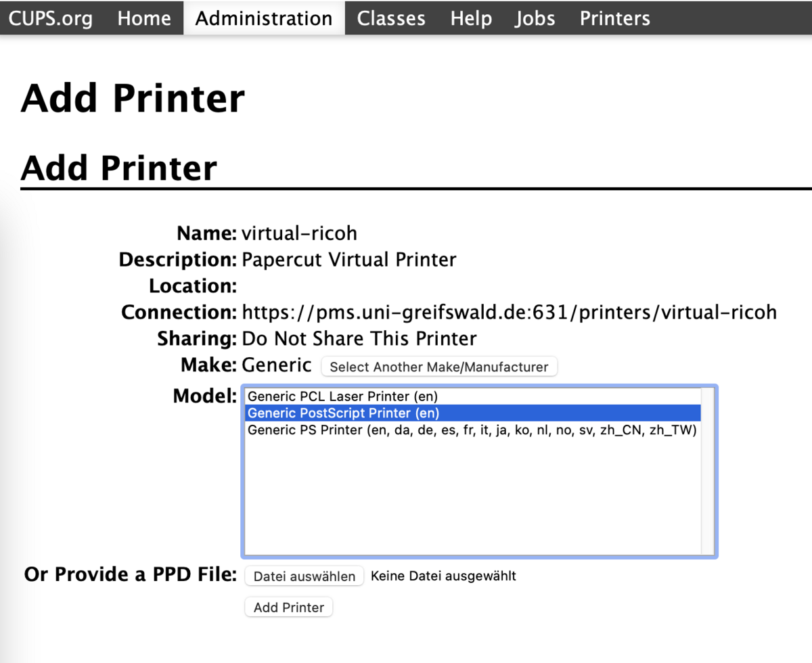Viewport: 812px width, 663px height.
Task: Click the virtual-ricoh name value
Action: pos(299,233)
